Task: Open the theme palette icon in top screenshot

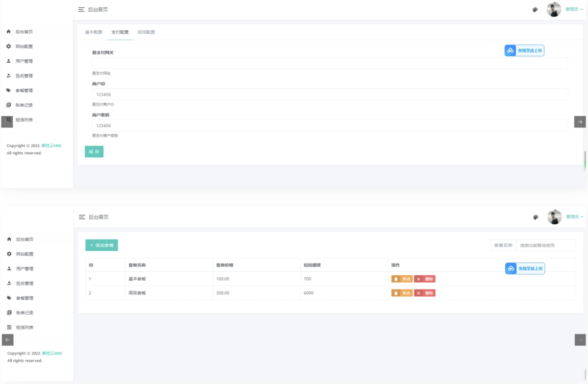Action: tap(535, 9)
